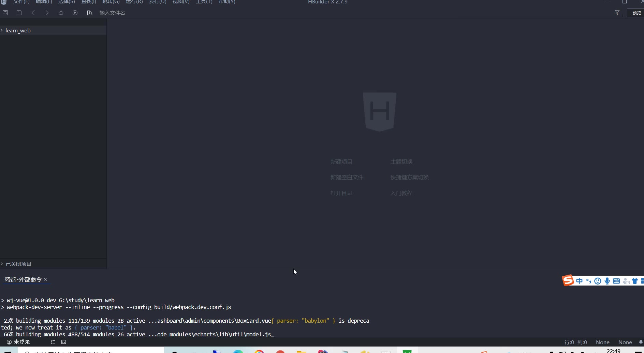Click the new file toolbar icon
Viewport: 644px width, 353px height.
[x=5, y=13]
